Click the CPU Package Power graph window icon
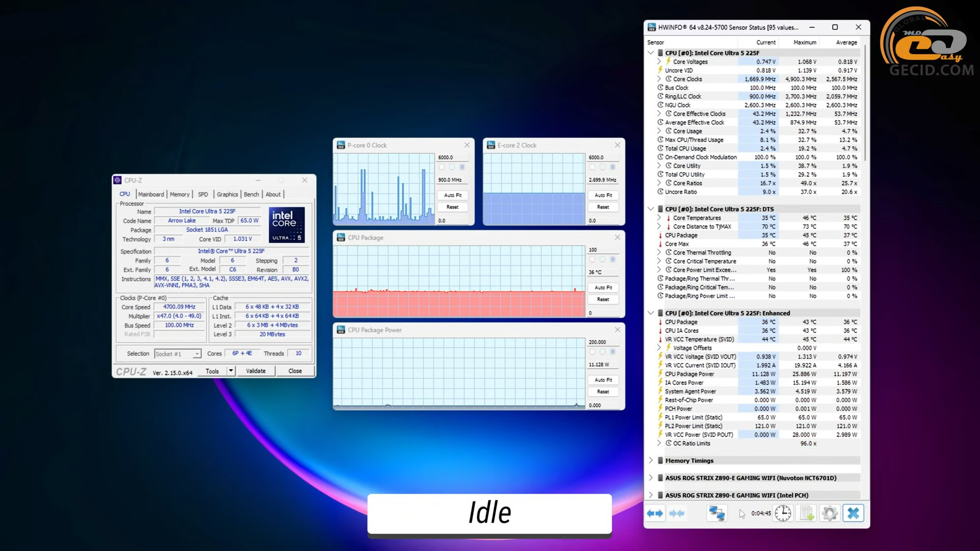Image resolution: width=980 pixels, height=551 pixels. pos(341,330)
